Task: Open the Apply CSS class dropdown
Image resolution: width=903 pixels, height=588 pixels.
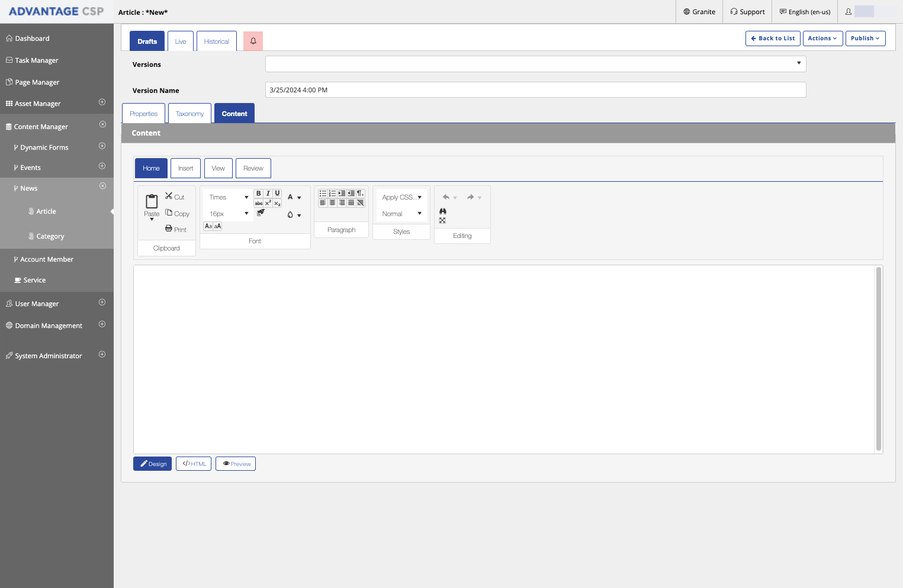Action: tap(401, 197)
